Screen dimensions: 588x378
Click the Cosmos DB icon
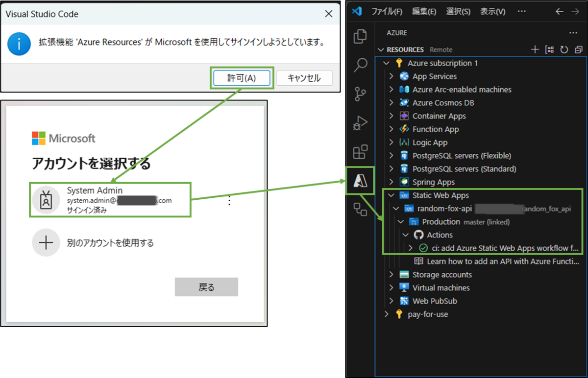click(404, 103)
